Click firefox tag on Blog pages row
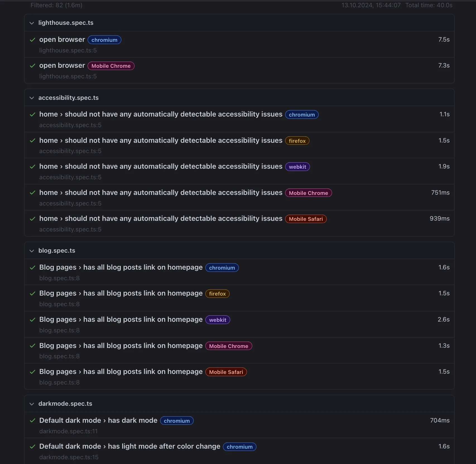Screen dimensions: 476x464 [217, 294]
